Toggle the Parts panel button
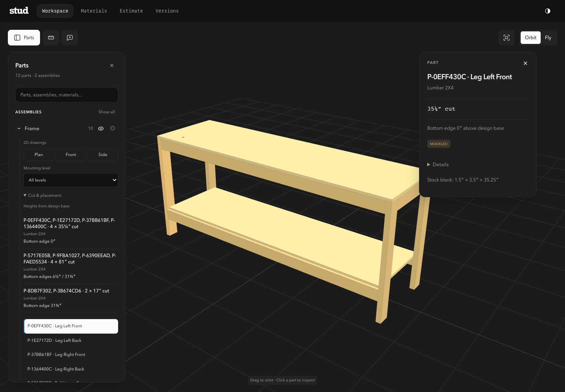 [x=24, y=38]
